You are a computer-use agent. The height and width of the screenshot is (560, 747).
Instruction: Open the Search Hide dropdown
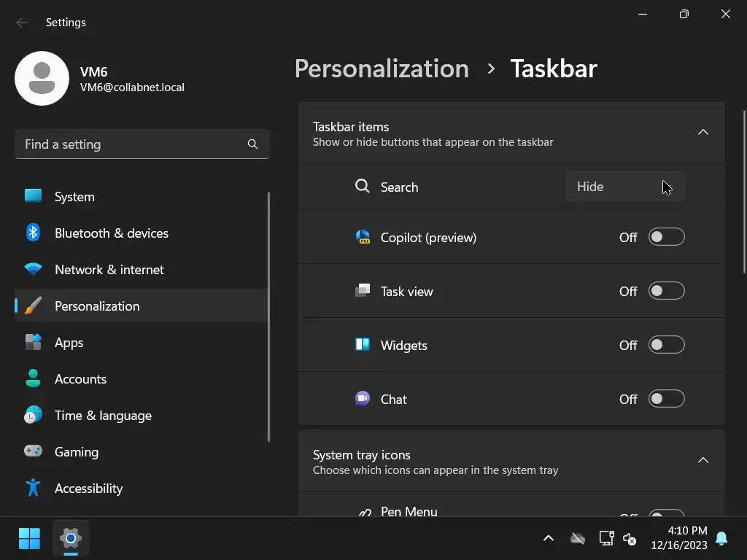(625, 187)
